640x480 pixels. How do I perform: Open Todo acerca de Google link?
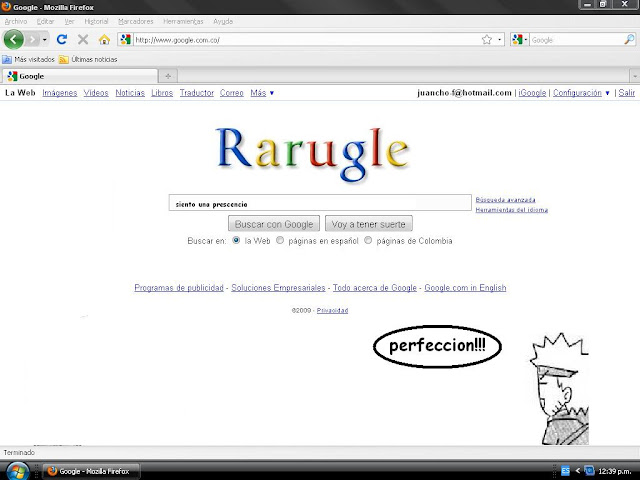coord(375,288)
